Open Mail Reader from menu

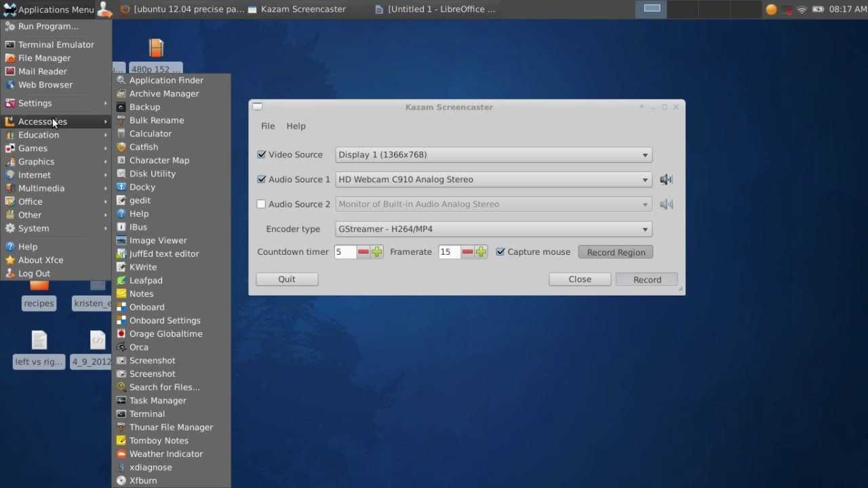click(56, 71)
